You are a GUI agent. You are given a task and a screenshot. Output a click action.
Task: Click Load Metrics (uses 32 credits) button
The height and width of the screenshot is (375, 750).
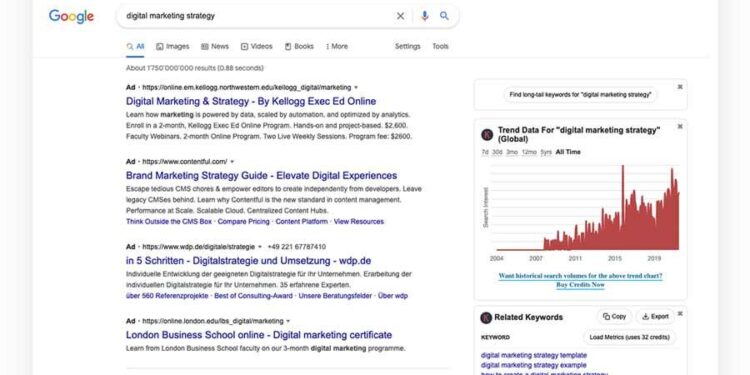[629, 337]
